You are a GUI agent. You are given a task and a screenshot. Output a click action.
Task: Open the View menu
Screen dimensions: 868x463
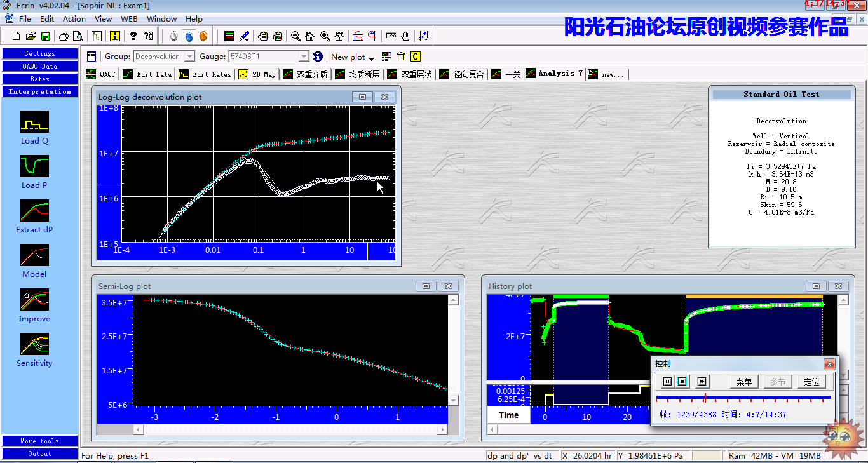(x=104, y=19)
